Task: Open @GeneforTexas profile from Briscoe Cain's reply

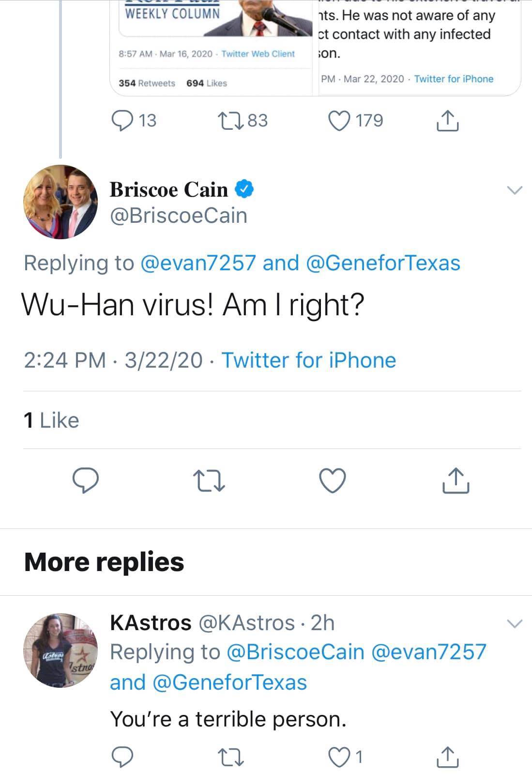Action: coord(383,263)
